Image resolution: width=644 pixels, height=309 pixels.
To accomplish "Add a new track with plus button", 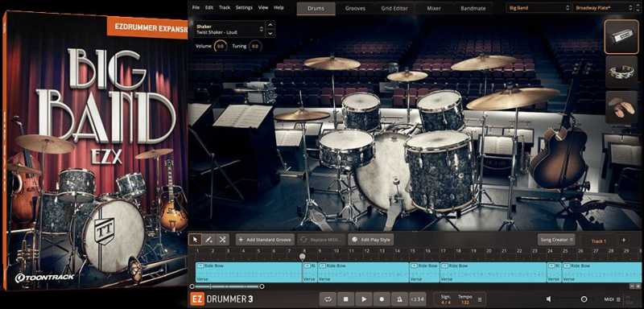I will (623, 241).
